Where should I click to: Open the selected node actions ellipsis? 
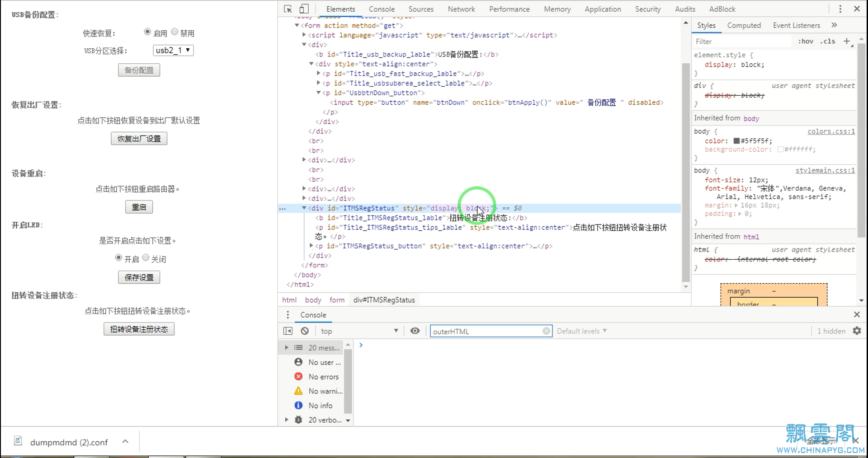[x=283, y=209]
